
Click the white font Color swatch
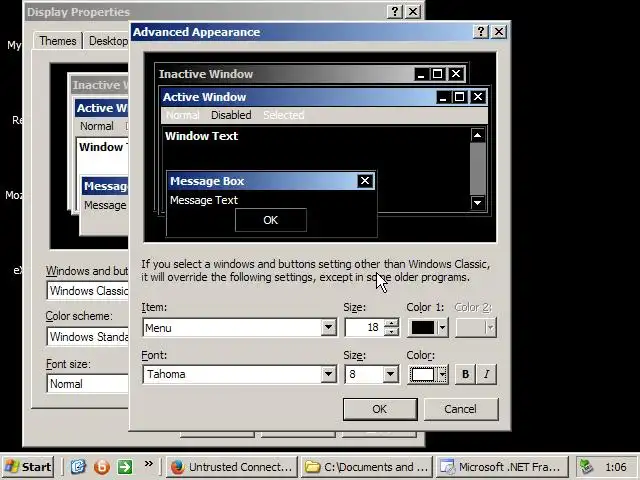click(x=423, y=374)
